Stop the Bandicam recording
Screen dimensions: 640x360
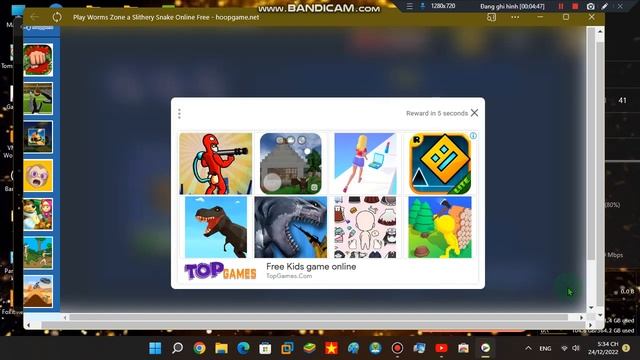(x=575, y=6)
